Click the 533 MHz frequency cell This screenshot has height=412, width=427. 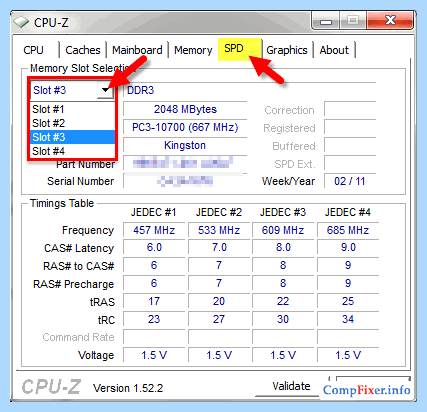coord(219,230)
